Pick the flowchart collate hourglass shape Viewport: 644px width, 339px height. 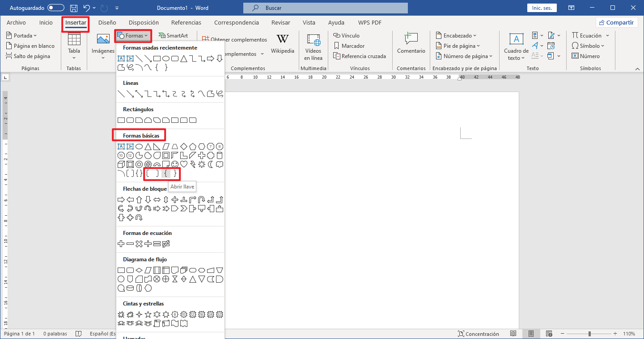click(x=175, y=279)
